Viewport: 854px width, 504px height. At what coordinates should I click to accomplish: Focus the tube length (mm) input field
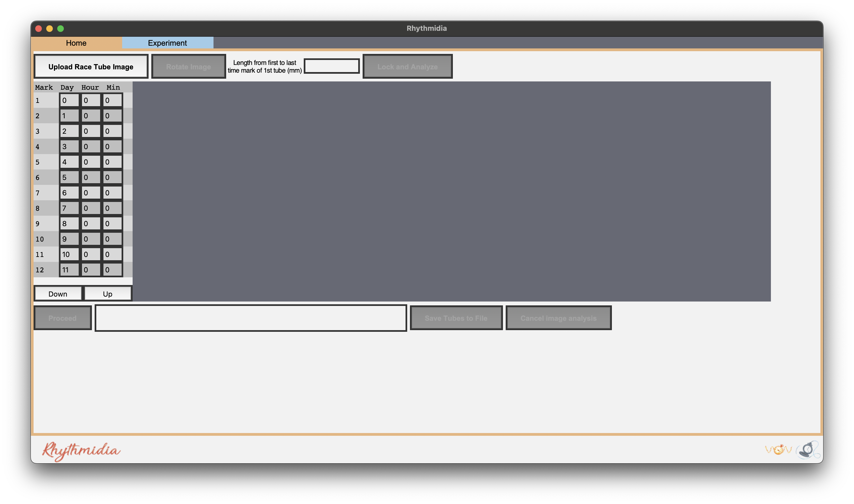click(x=332, y=66)
